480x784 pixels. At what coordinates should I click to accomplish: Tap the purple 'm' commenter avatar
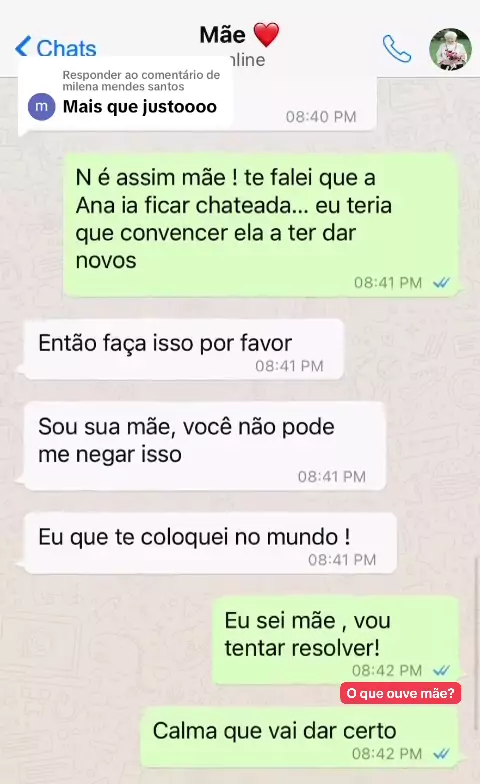[42, 106]
